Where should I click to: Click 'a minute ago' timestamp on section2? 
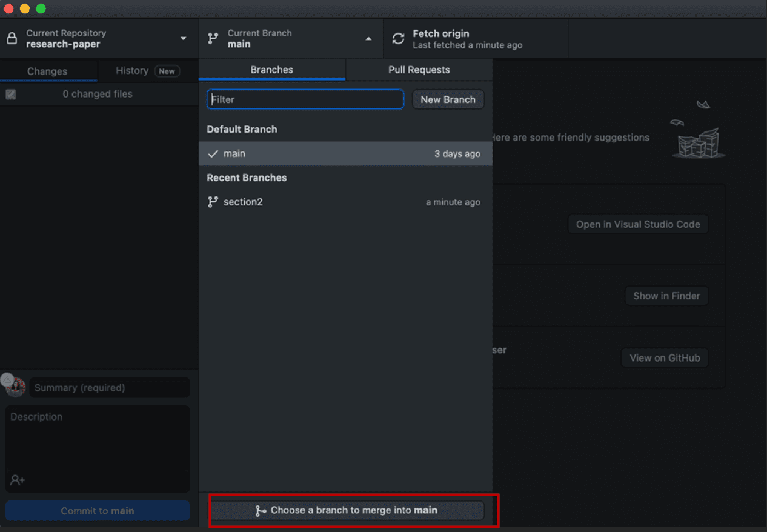pyautogui.click(x=453, y=202)
